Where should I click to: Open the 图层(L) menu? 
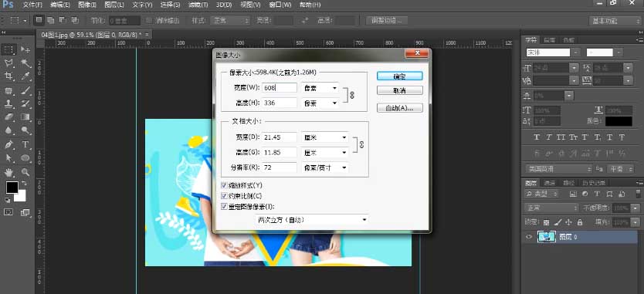pos(114,5)
